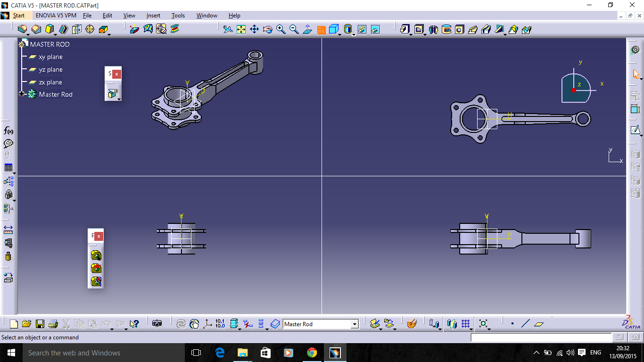
Task: Select the Rotate view tool
Action: 268,29
